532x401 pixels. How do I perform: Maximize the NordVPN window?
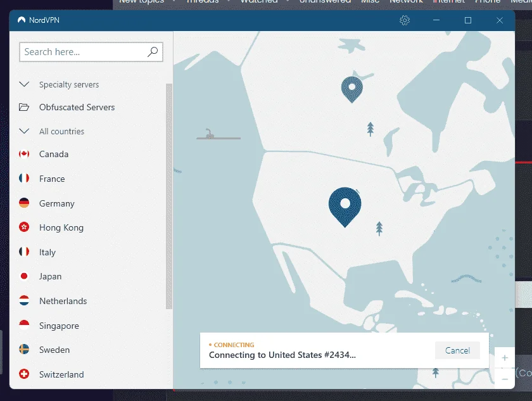468,20
